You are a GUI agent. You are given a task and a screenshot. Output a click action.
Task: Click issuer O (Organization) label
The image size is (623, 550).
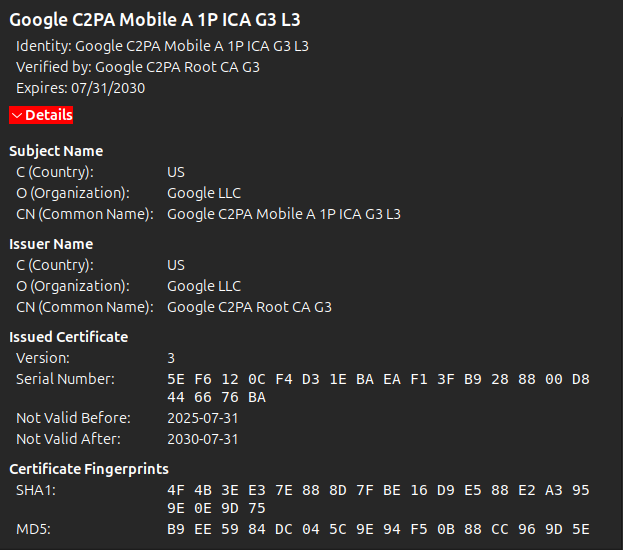coord(73,286)
